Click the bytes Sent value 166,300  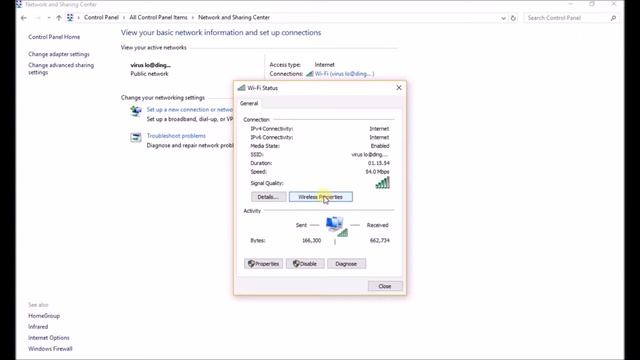311,240
